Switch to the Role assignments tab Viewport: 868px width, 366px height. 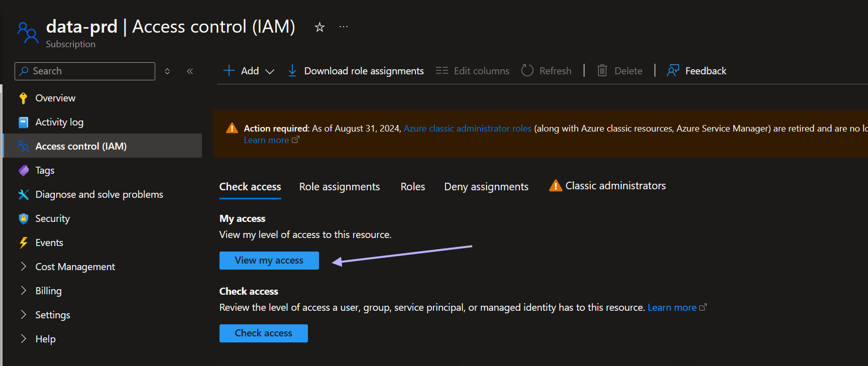[340, 187]
